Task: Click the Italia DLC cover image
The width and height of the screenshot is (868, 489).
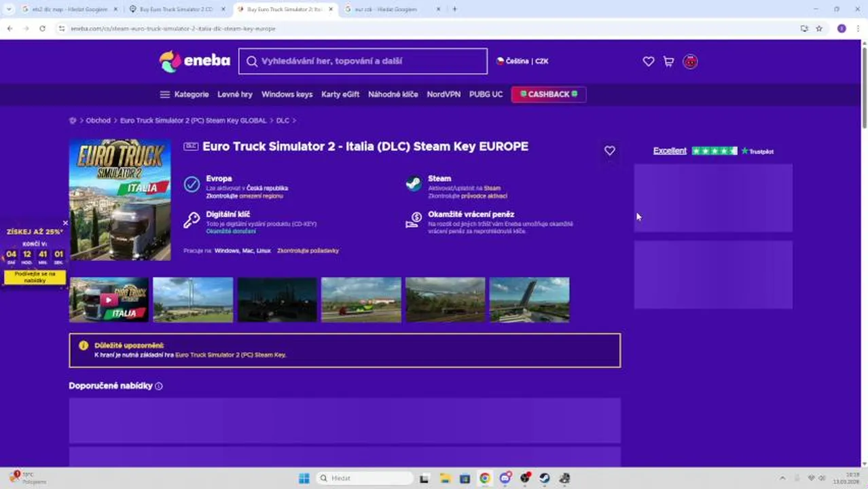Action: (120, 200)
